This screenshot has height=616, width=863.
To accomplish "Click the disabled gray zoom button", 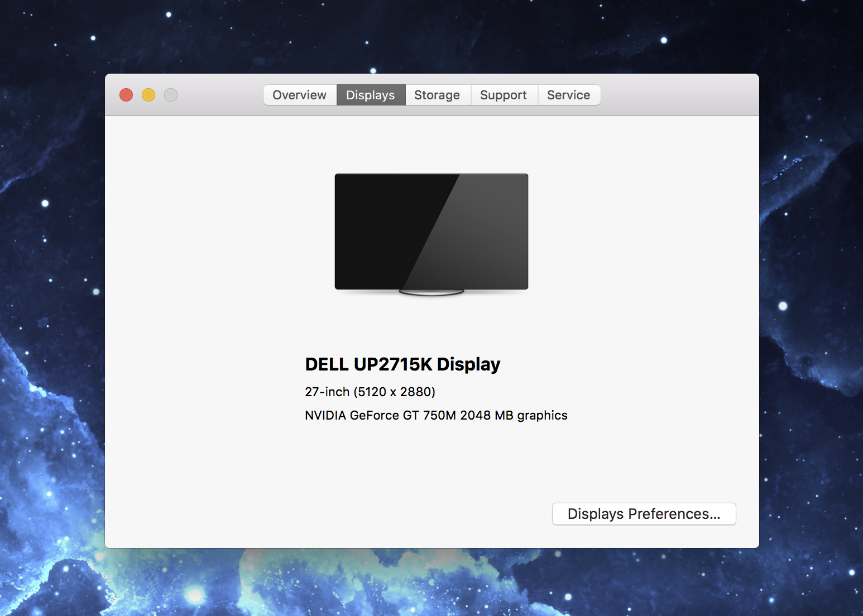I will tap(171, 95).
